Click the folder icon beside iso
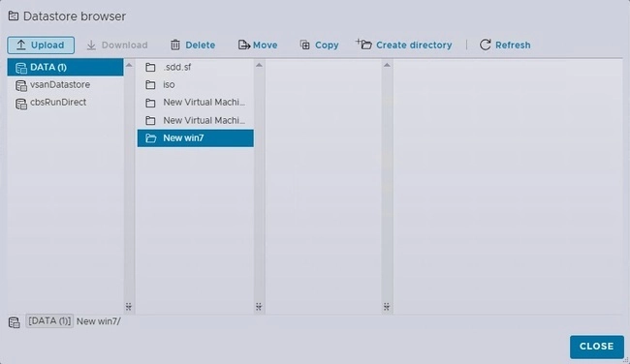 [150, 84]
